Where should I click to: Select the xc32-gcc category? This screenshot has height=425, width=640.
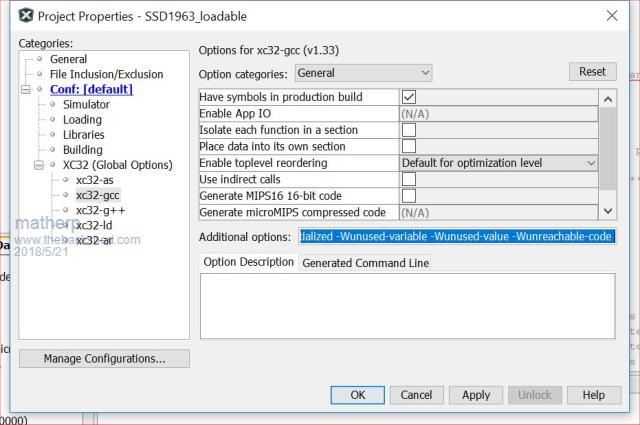tap(98, 195)
